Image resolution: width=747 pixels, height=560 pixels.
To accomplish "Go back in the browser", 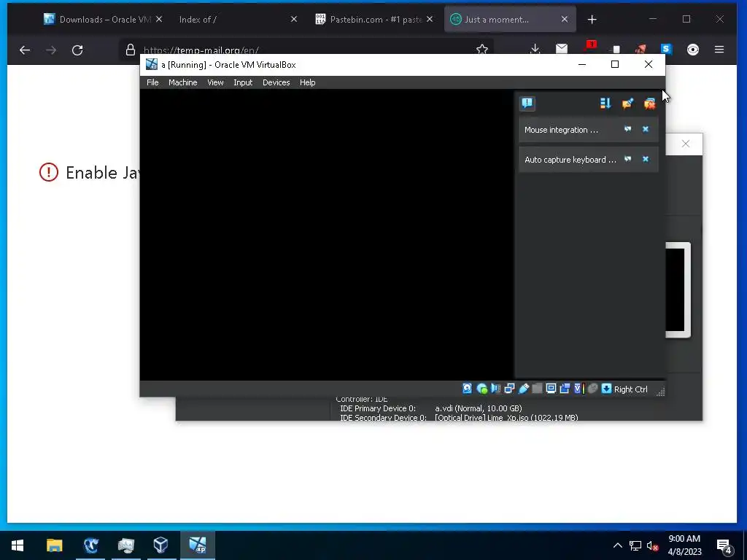I will pos(25,50).
